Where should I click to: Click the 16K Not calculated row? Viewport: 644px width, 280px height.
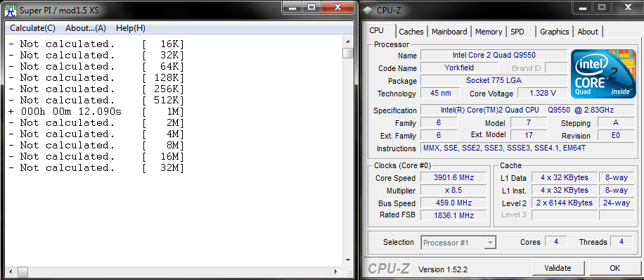96,44
